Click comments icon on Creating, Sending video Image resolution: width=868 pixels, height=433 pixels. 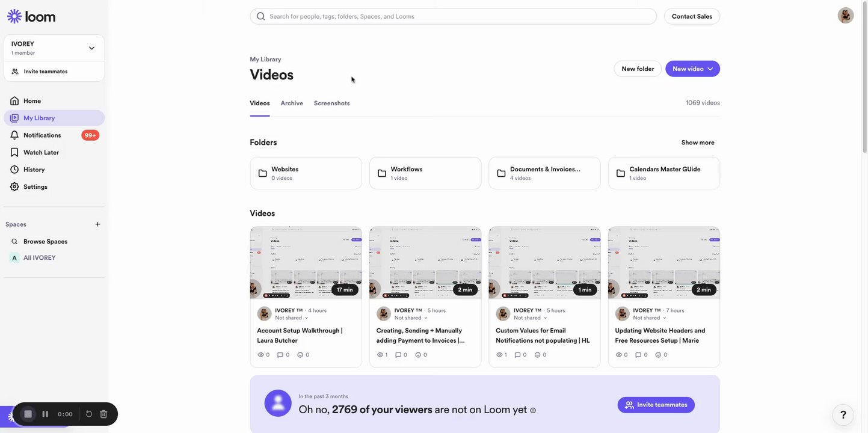(398, 355)
